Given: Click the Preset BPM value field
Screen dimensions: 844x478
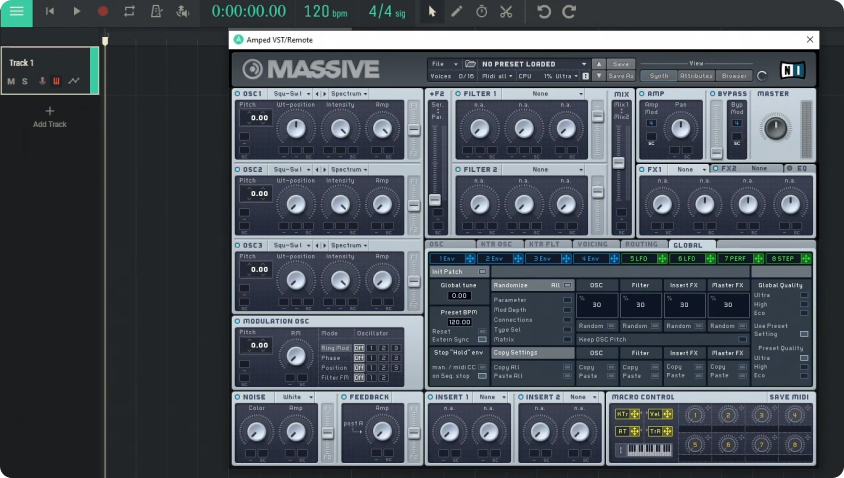Looking at the screenshot, I should [459, 322].
